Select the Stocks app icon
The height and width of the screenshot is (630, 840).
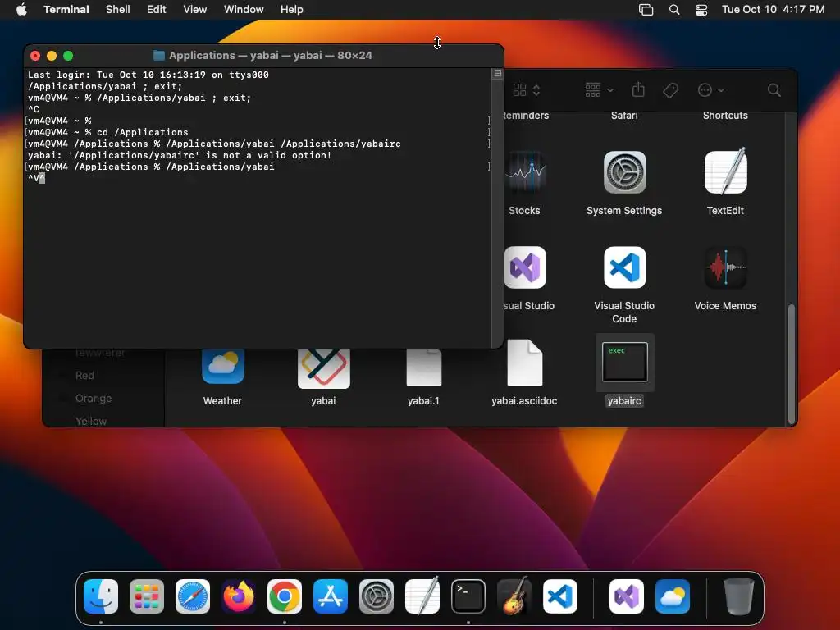click(x=525, y=172)
